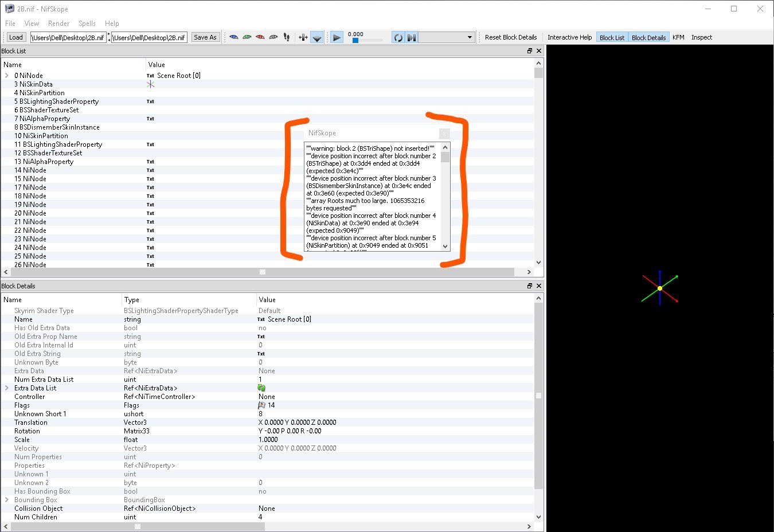
Task: Click the NifSkope app icon in title bar
Action: tap(9, 9)
